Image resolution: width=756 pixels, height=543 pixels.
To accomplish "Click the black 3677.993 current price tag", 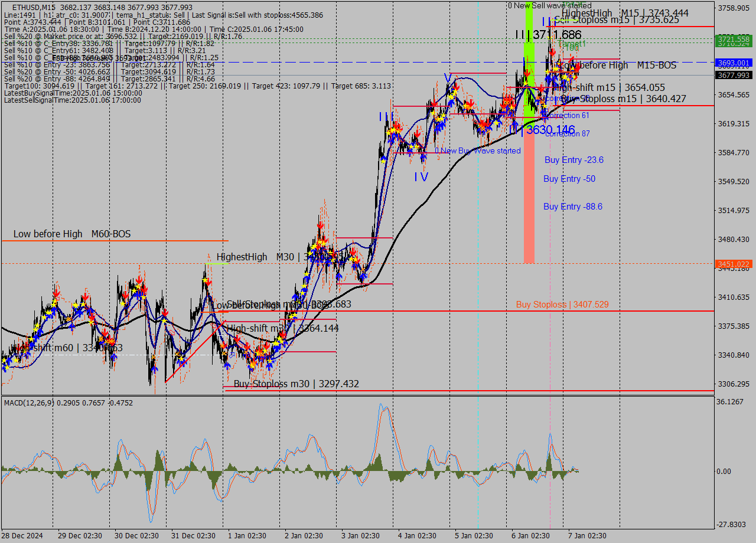I will pos(732,75).
